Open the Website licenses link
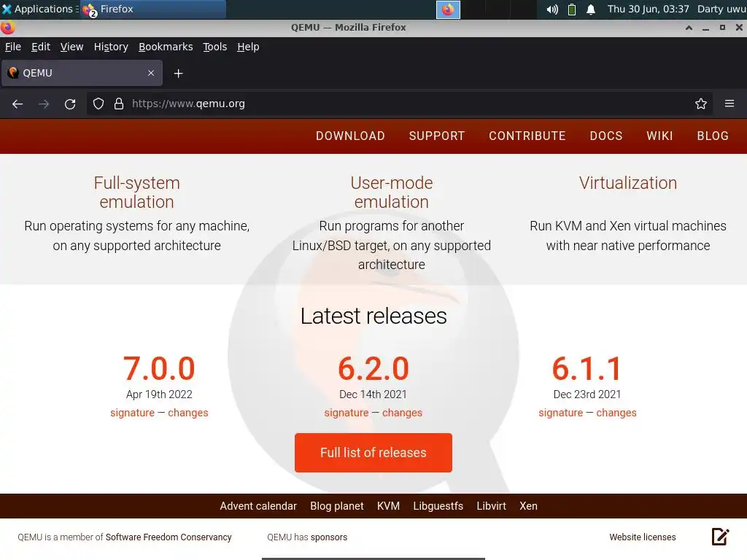The width and height of the screenshot is (747, 560). pos(643,537)
